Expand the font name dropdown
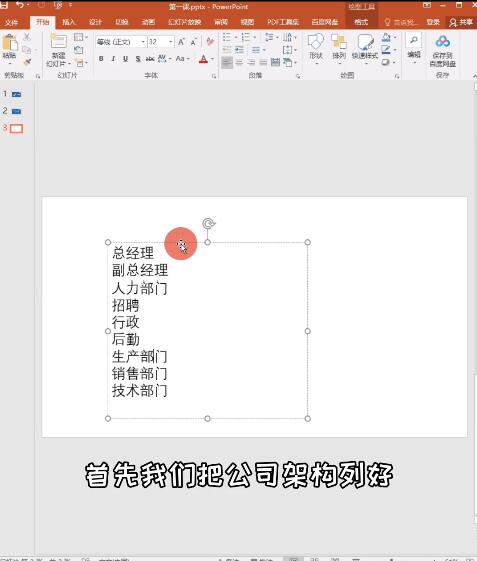Viewport: 477px width, 561px height. 143,42
